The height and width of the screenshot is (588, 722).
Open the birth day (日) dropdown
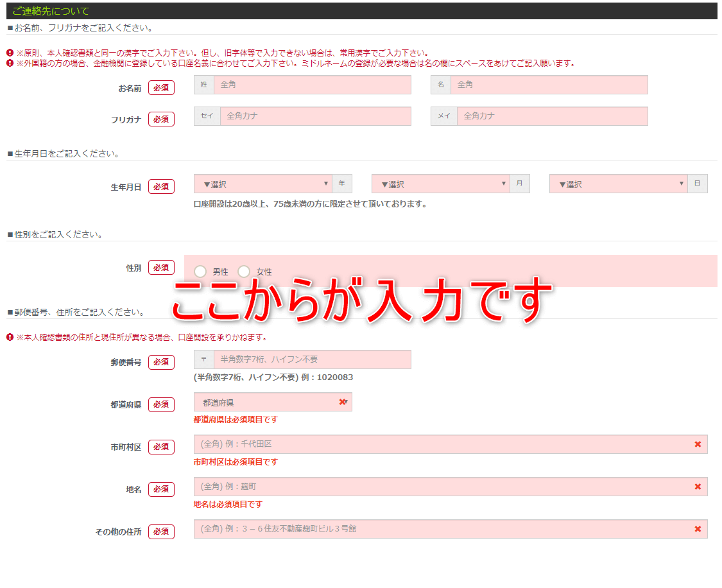[x=619, y=184]
